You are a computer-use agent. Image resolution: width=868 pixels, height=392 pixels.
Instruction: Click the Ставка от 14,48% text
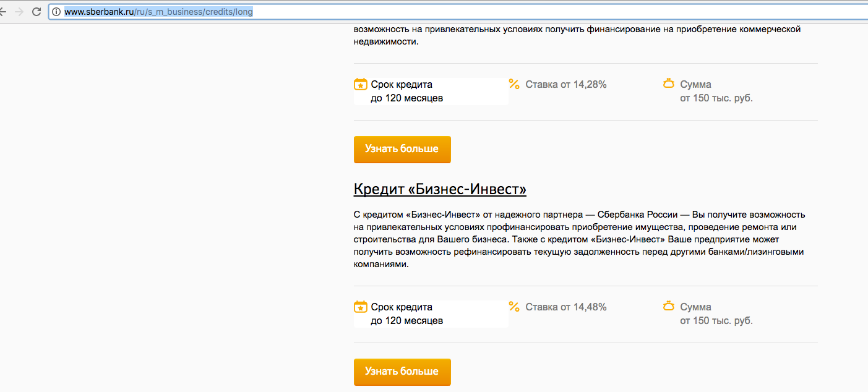coord(565,307)
